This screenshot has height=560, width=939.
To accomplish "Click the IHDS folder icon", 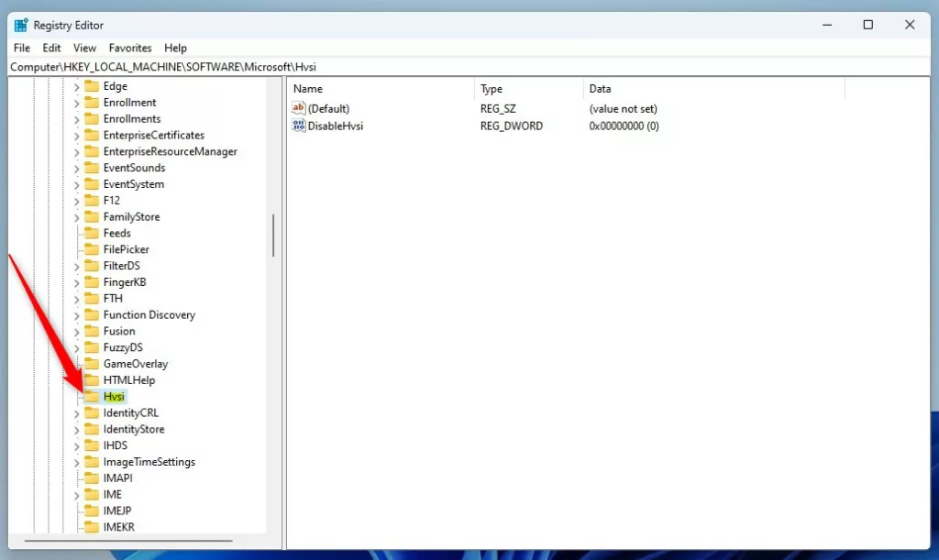I will [92, 445].
